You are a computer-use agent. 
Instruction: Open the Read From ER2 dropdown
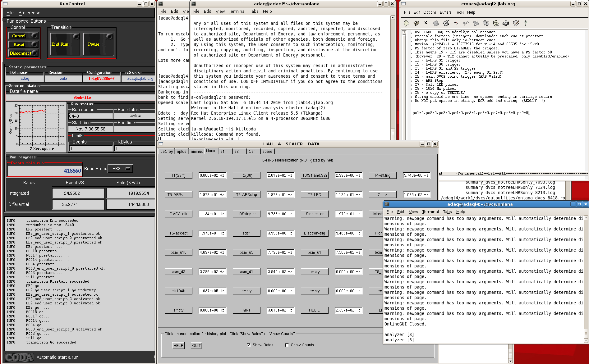120,169
